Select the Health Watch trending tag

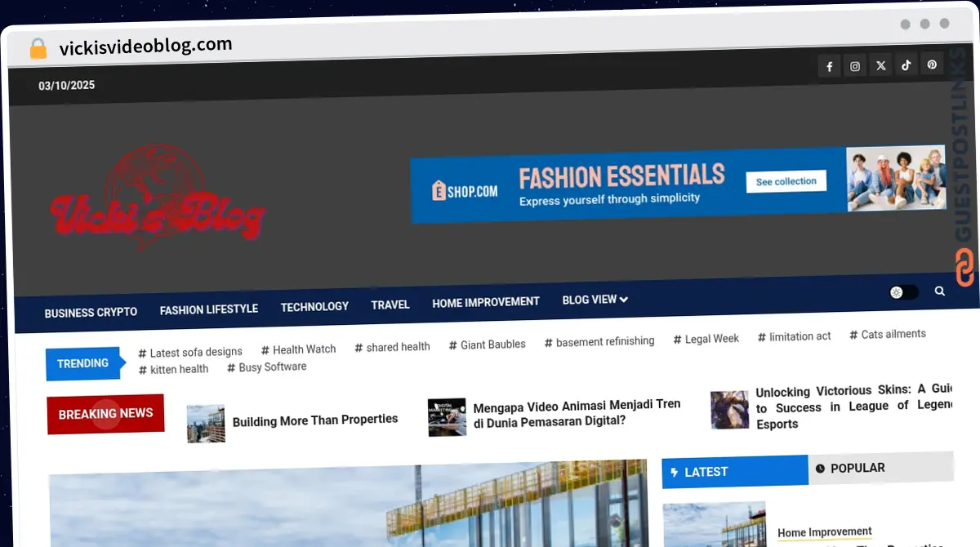click(x=298, y=349)
